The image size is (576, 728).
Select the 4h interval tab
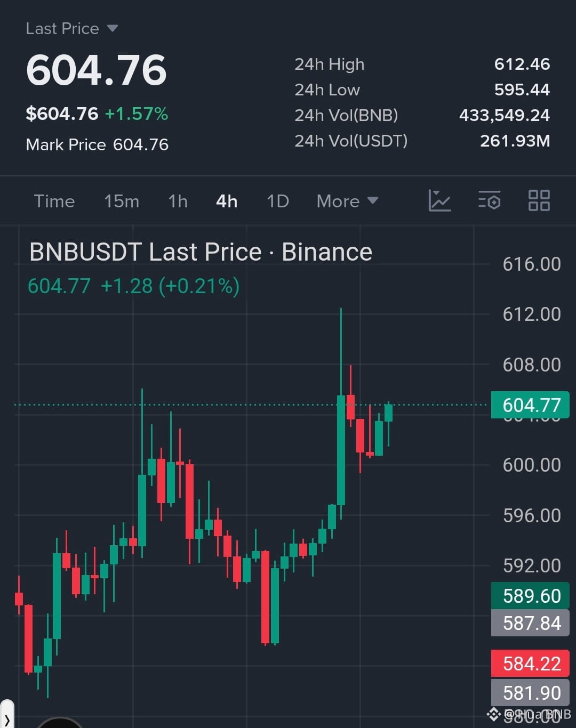(x=227, y=201)
